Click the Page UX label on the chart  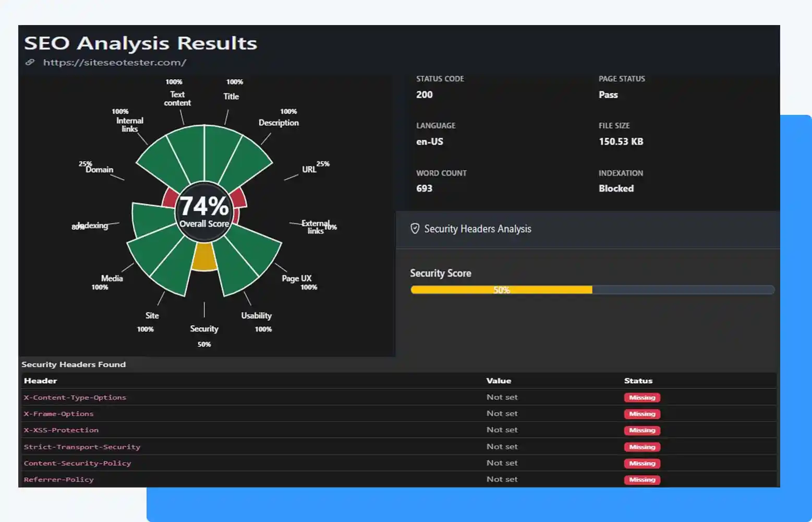click(296, 278)
